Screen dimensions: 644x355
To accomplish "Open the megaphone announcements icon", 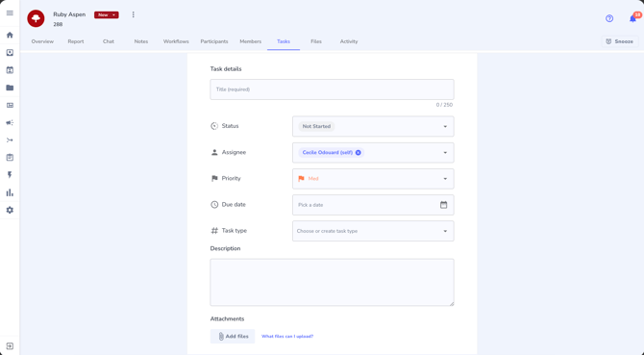I will tap(10, 123).
